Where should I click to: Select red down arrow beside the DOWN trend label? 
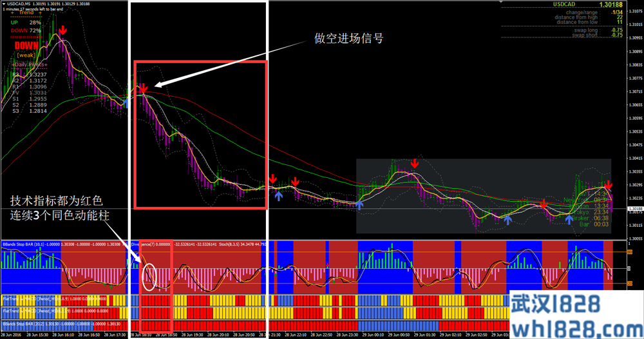pyautogui.click(x=62, y=31)
